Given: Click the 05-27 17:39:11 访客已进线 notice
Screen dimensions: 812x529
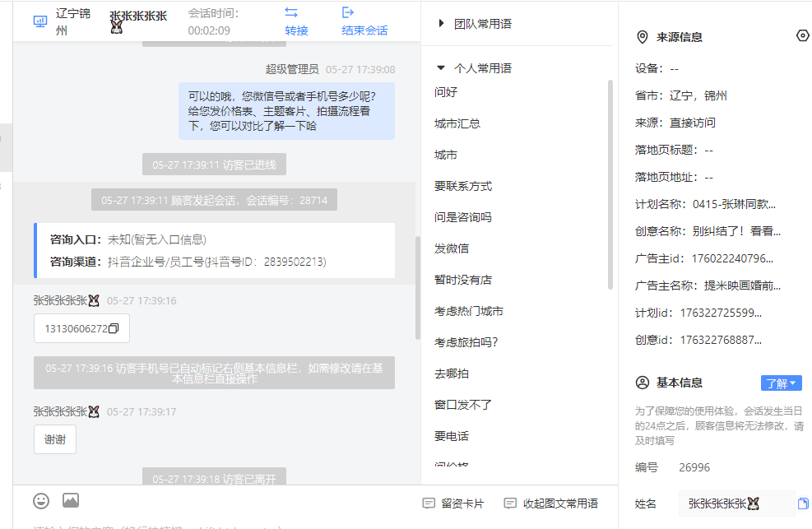Looking at the screenshot, I should tap(215, 165).
